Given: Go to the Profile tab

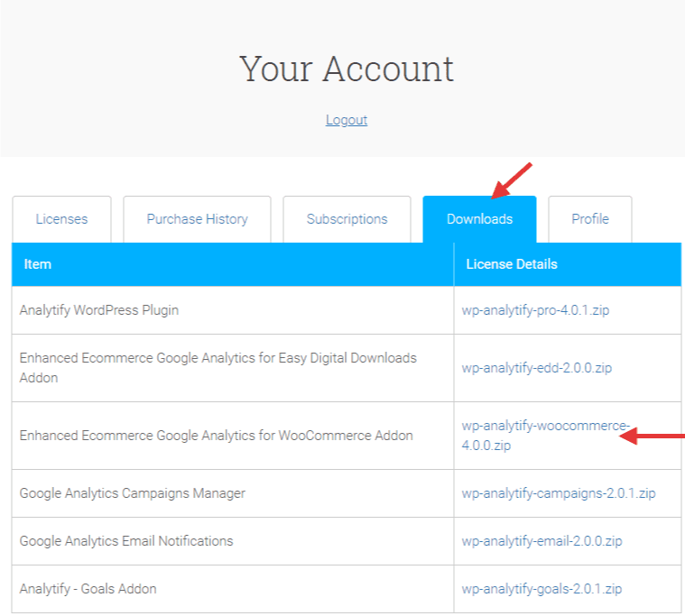Looking at the screenshot, I should (x=590, y=219).
